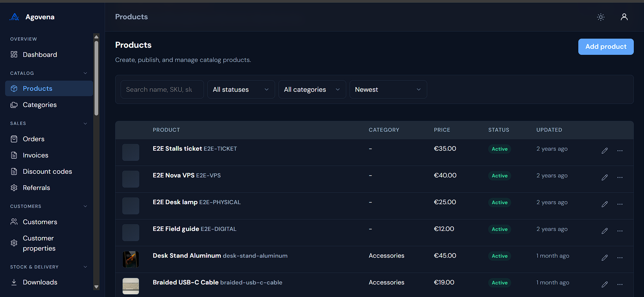Open more actions for E2E Field guide
Screen dimensions: 644x297
(620, 231)
